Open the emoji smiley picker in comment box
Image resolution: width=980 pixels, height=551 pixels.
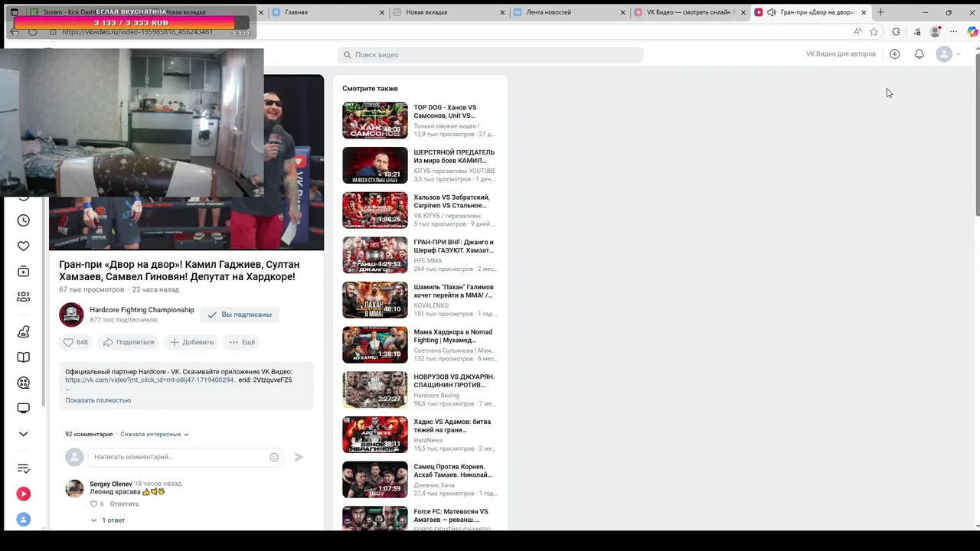[274, 457]
